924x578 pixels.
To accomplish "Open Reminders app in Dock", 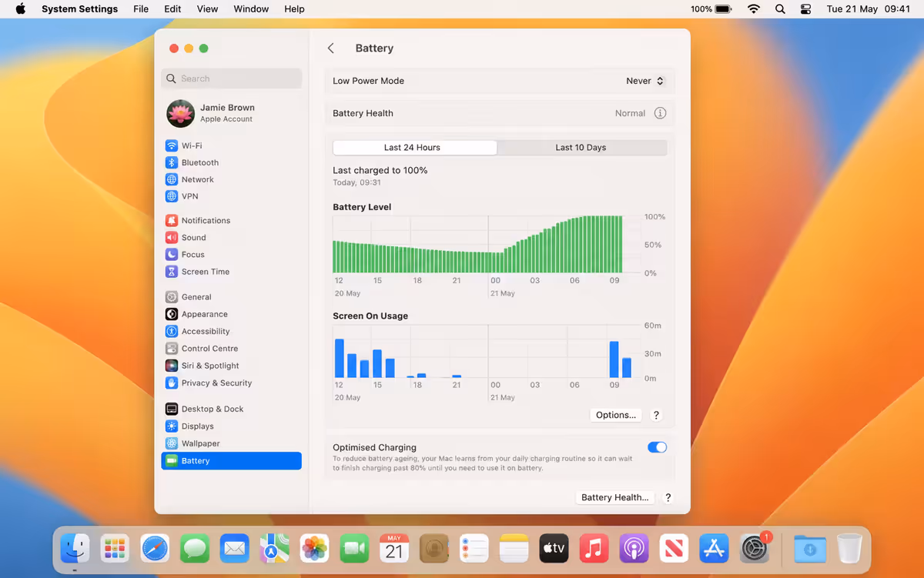I will point(474,548).
